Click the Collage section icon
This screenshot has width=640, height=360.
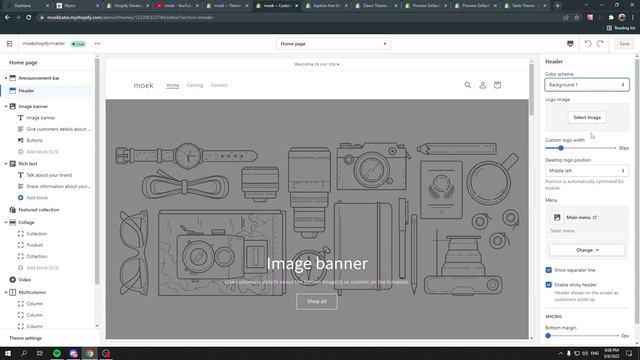click(x=13, y=222)
